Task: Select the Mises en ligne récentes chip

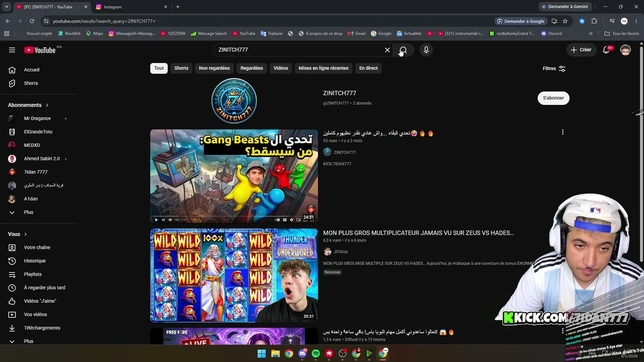Action: 324,68
